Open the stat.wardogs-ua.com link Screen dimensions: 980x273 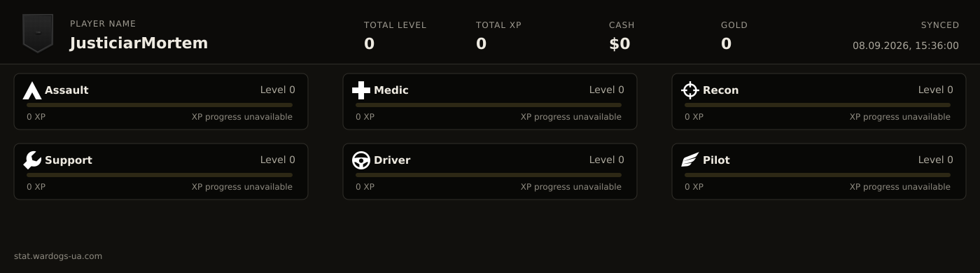58,256
